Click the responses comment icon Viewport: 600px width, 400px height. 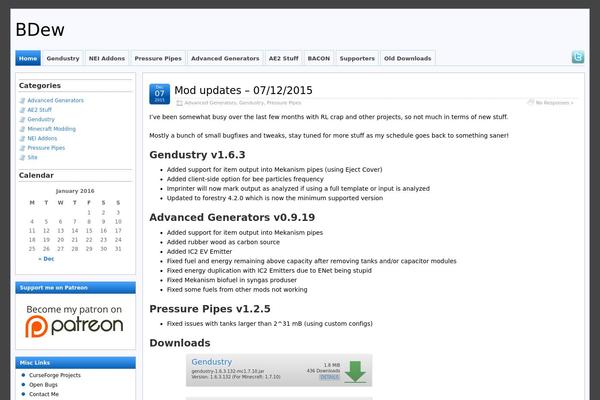(x=530, y=102)
